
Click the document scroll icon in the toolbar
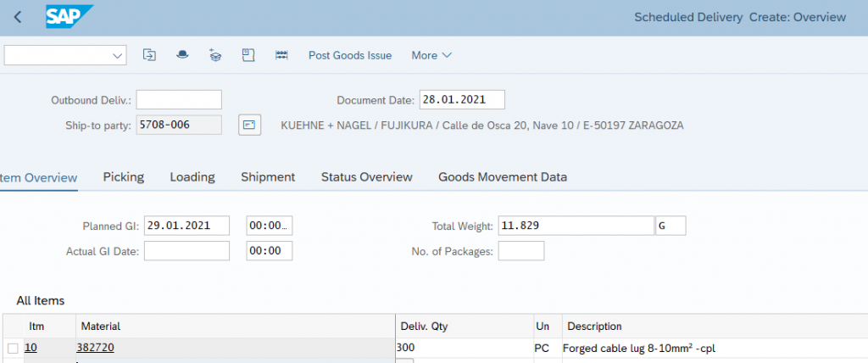point(248,55)
